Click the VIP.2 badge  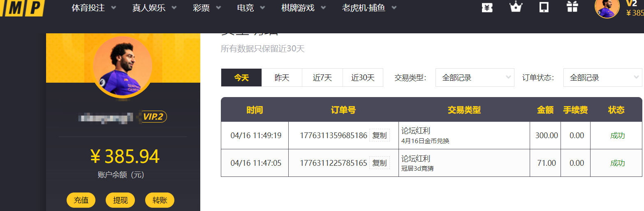pyautogui.click(x=153, y=117)
